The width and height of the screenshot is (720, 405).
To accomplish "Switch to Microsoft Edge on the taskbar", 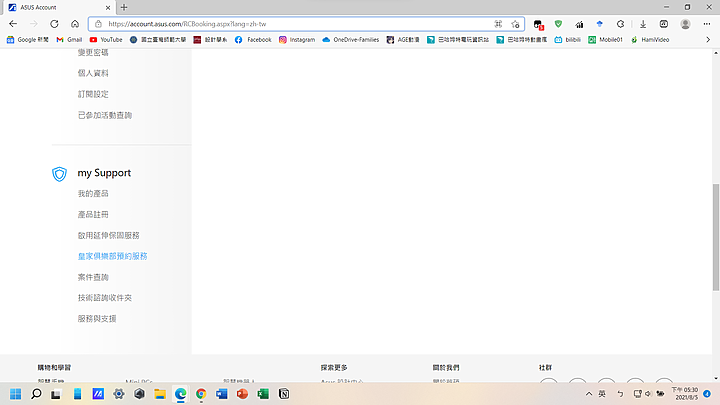I will coord(180,394).
